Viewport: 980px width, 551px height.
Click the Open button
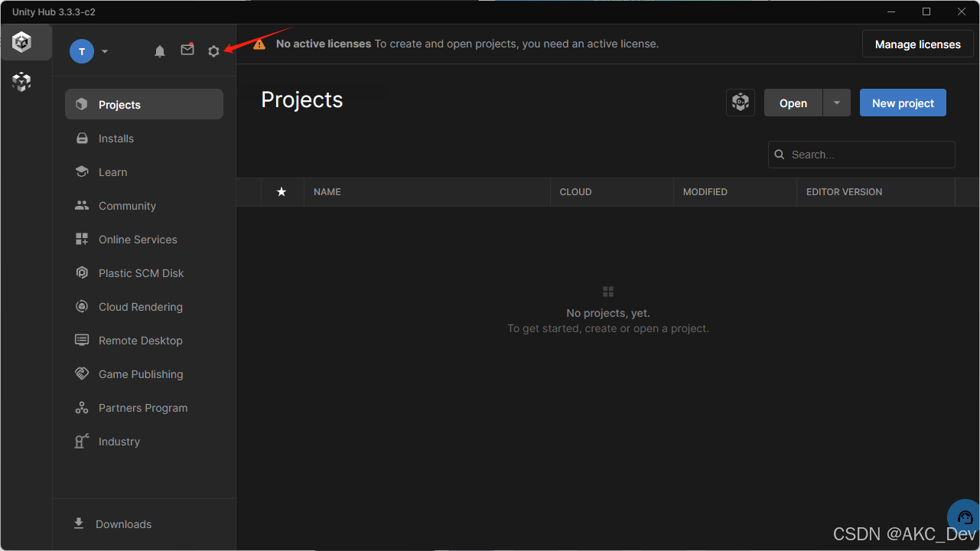(793, 103)
